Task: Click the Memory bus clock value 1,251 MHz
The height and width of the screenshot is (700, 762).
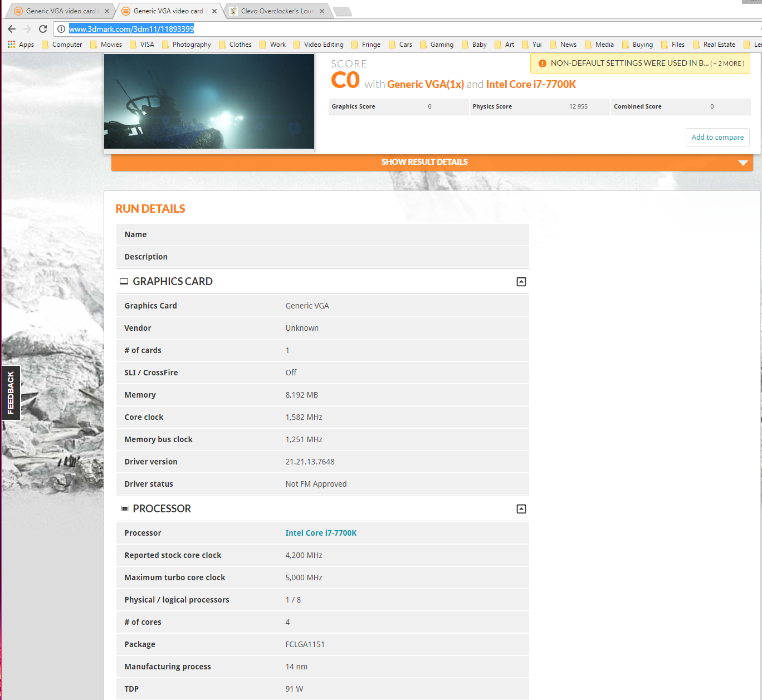Action: (x=304, y=439)
